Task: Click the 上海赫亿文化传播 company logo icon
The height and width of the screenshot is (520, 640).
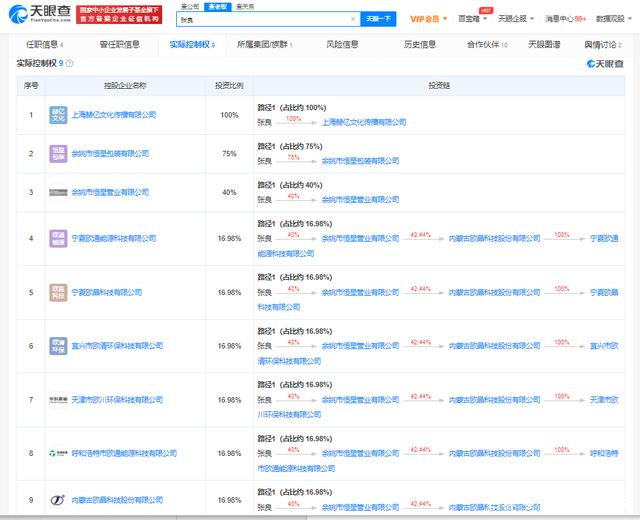Action: (x=59, y=115)
